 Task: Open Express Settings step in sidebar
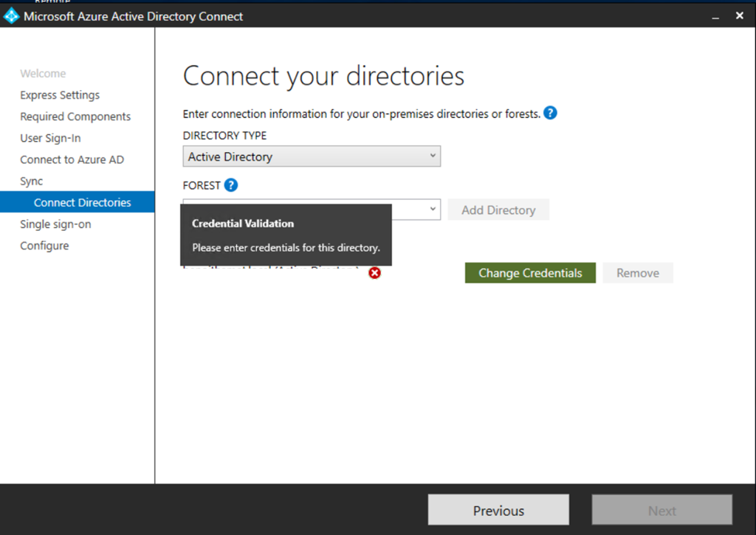pos(60,95)
